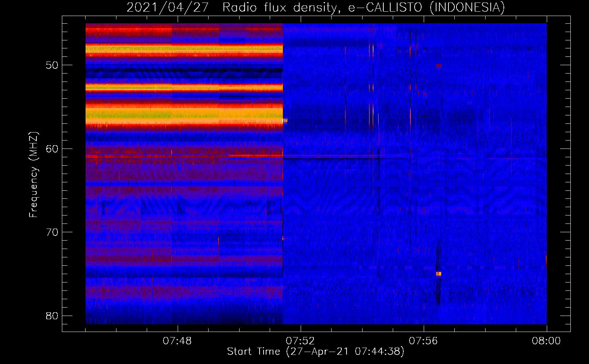Click the 70 frequency axis label
The height and width of the screenshot is (364, 589).
(x=52, y=232)
